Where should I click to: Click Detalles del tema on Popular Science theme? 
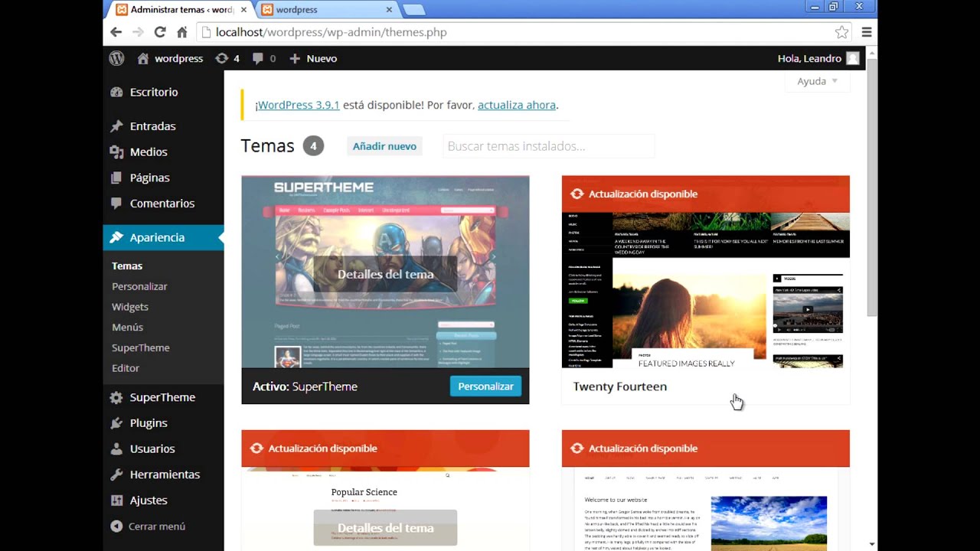(x=385, y=528)
